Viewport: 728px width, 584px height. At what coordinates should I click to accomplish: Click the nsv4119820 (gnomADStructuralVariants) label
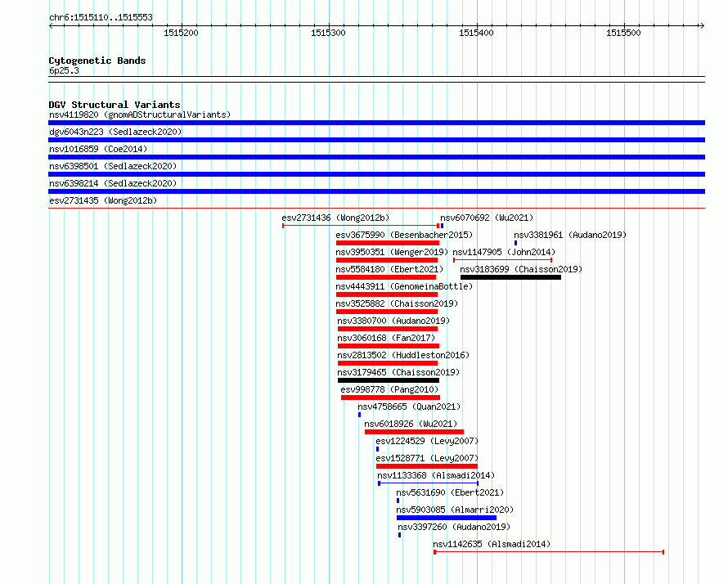(x=140, y=115)
